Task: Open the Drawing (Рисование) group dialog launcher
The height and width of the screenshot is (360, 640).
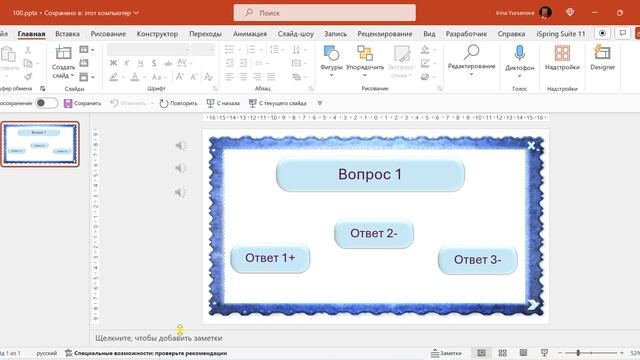Action: (440, 89)
